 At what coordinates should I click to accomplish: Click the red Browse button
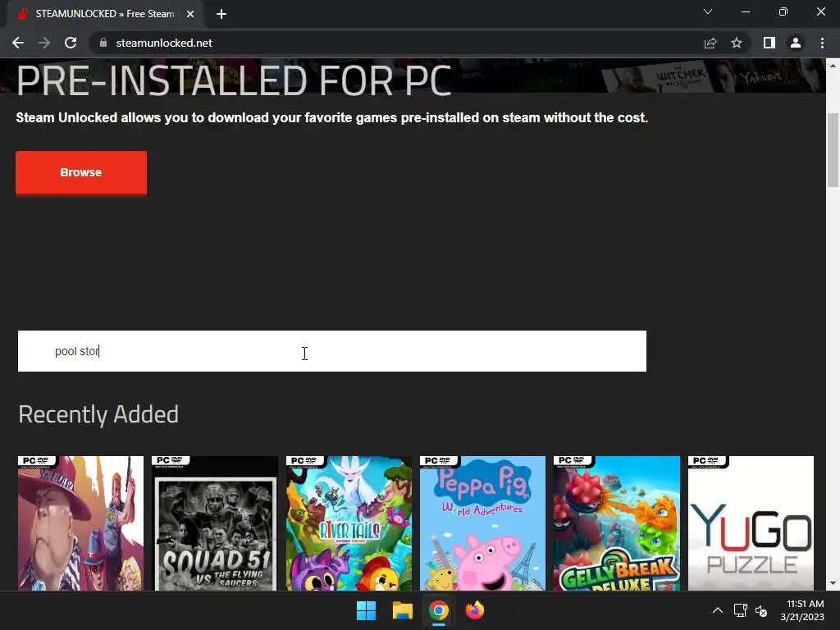click(81, 172)
